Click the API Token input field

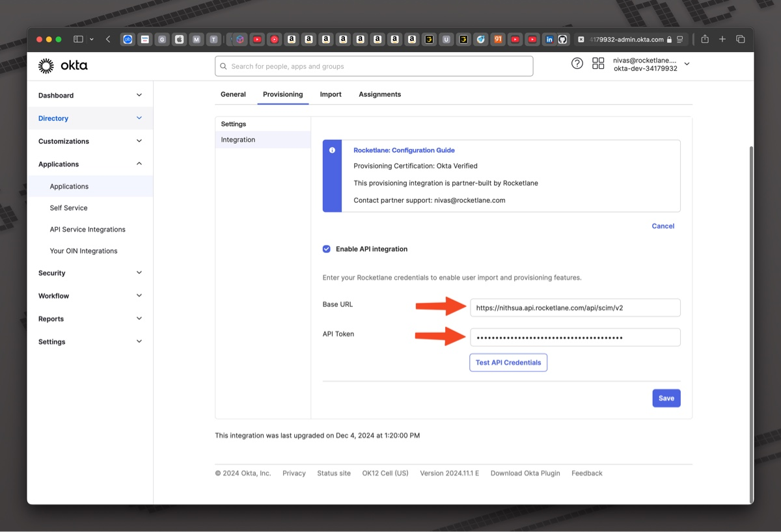575,338
